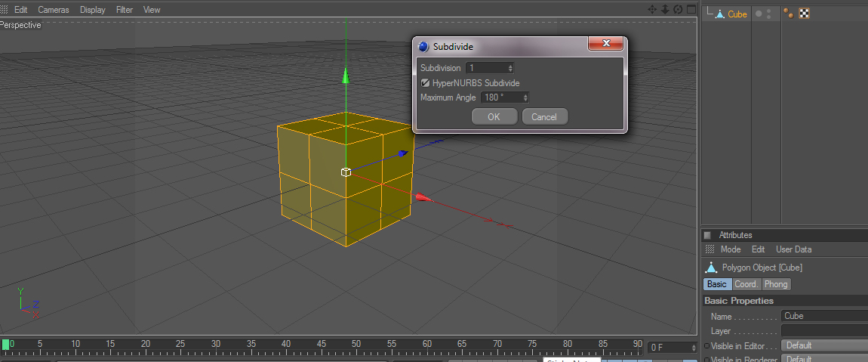Click the Name field containing Cube

[x=824, y=316]
